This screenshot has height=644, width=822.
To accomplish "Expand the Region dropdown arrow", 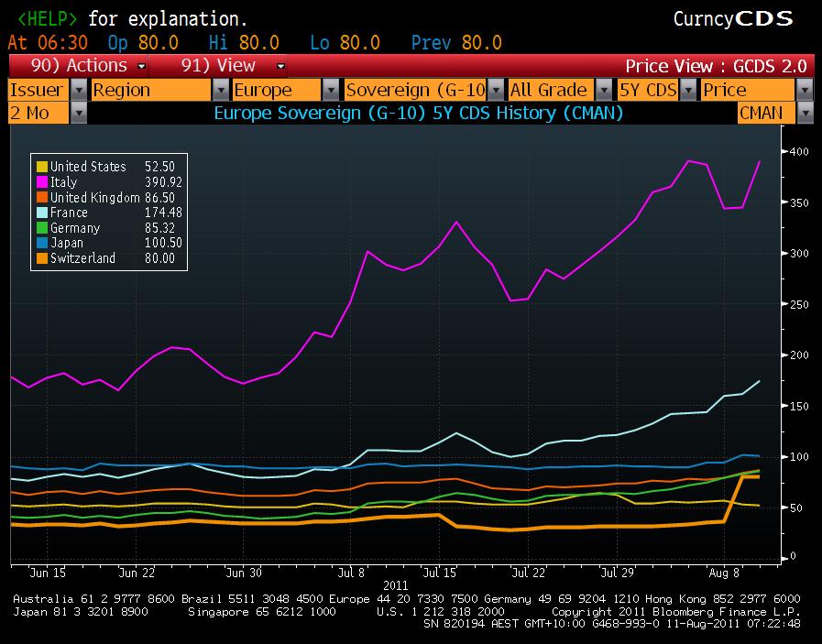I will [x=220, y=90].
